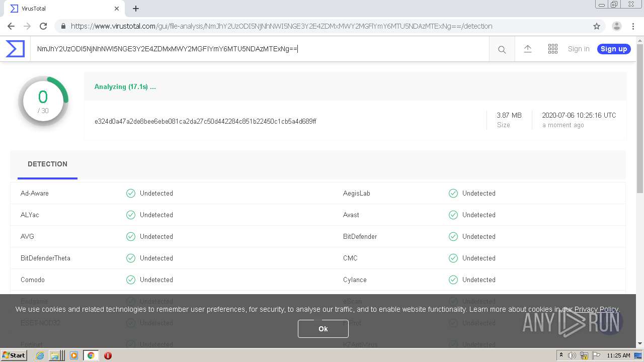The image size is (644, 362).
Task: Show hidden system tray icons
Action: pyautogui.click(x=561, y=355)
